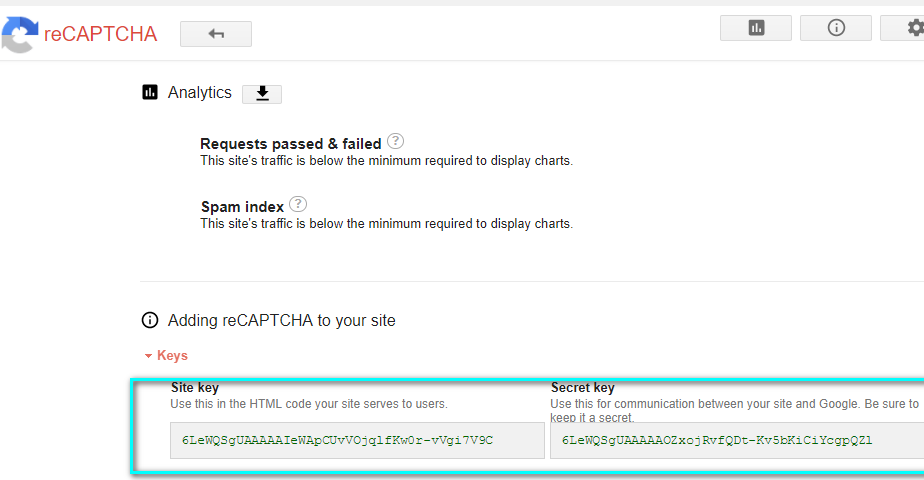The image size is (924, 480).
Task: Select the Site key text field
Action: coord(357,440)
